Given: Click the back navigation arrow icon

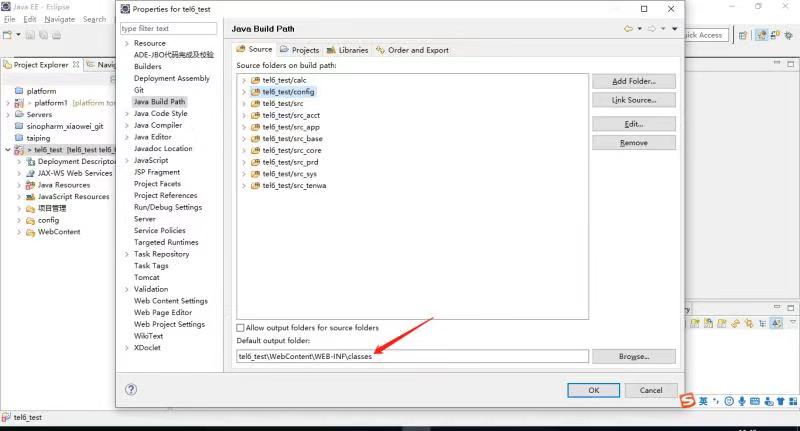Looking at the screenshot, I should point(629,29).
